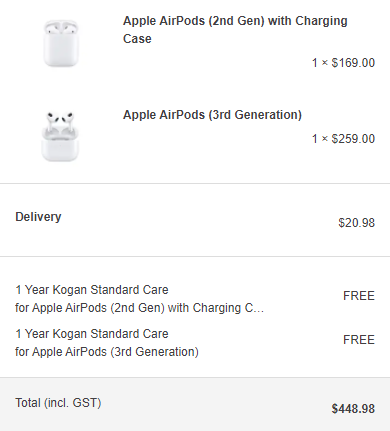Click the $448.98 total amount

point(353,409)
